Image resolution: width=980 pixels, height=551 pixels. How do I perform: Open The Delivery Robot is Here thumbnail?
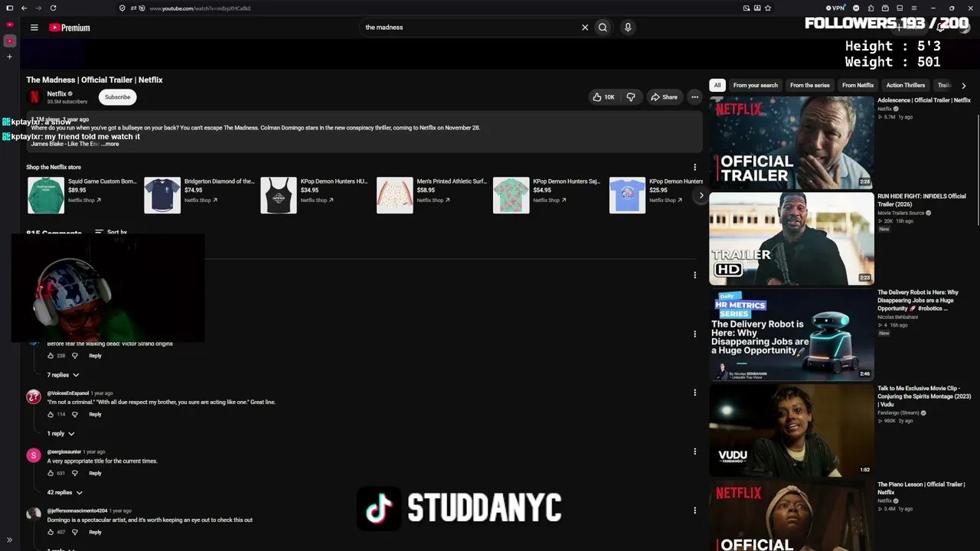point(791,334)
